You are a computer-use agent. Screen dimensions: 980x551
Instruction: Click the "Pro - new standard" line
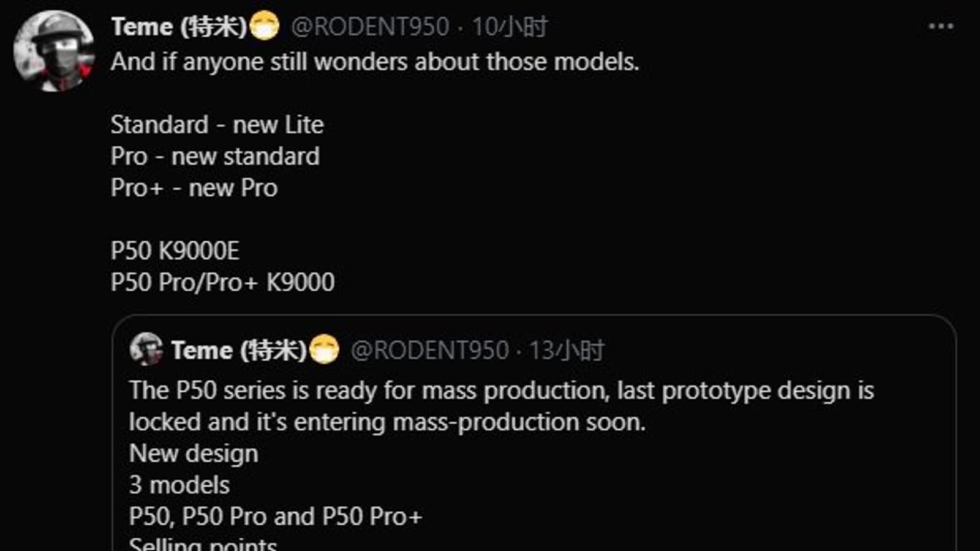(x=215, y=156)
